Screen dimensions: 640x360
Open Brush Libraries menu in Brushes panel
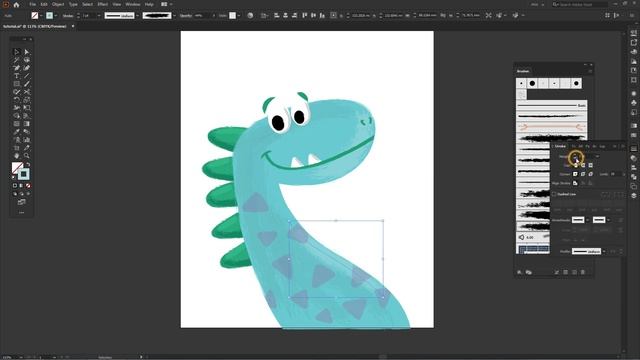(519, 272)
